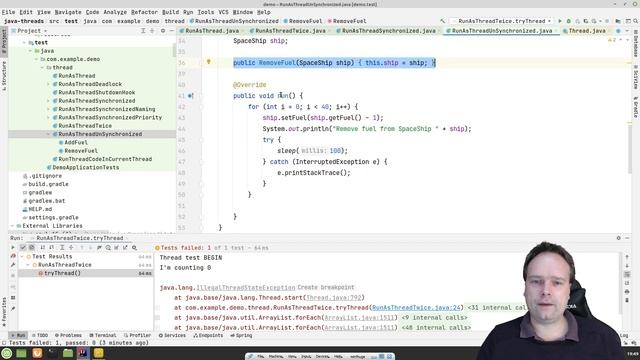
Task: Open the Terminal tool window tab
Action: tap(102, 336)
